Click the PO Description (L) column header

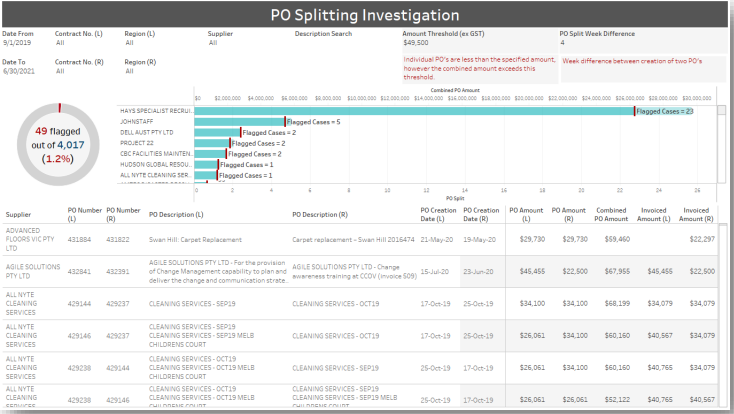[x=176, y=214]
